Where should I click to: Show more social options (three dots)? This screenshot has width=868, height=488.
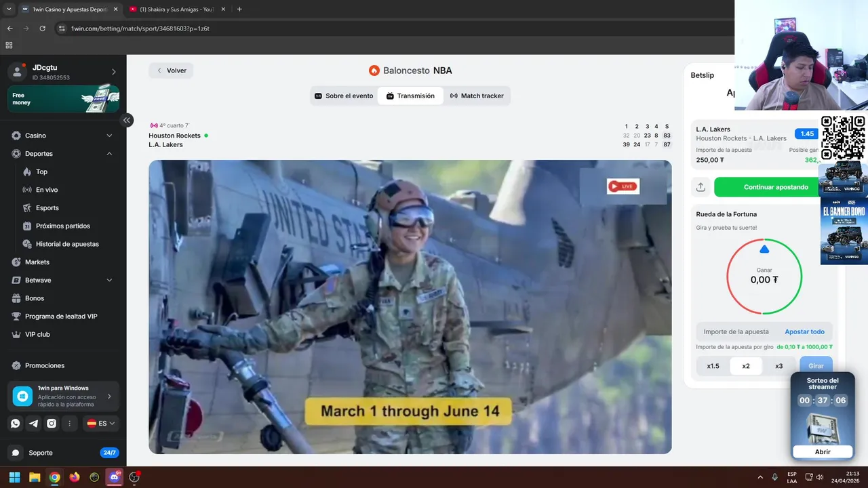pos(69,424)
